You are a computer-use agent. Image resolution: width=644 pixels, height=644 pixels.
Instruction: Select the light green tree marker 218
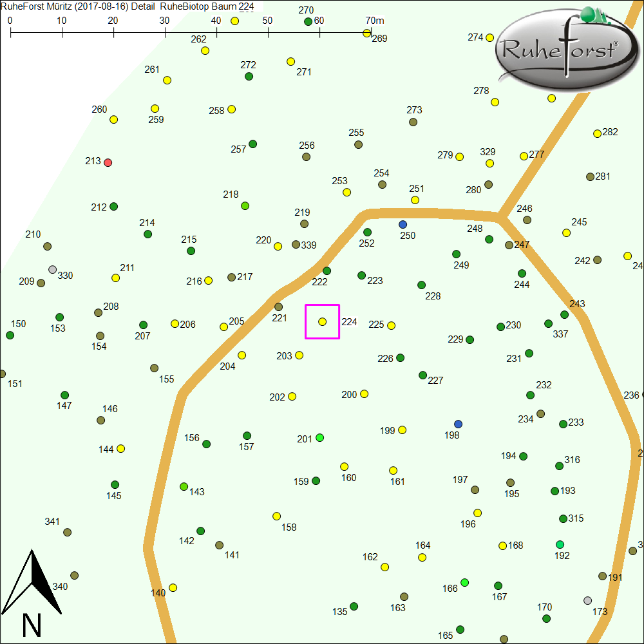coord(245,206)
